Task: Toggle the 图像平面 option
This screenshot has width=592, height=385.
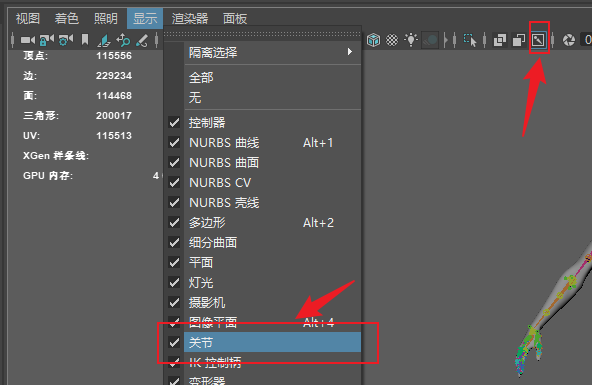Action: tap(262, 322)
